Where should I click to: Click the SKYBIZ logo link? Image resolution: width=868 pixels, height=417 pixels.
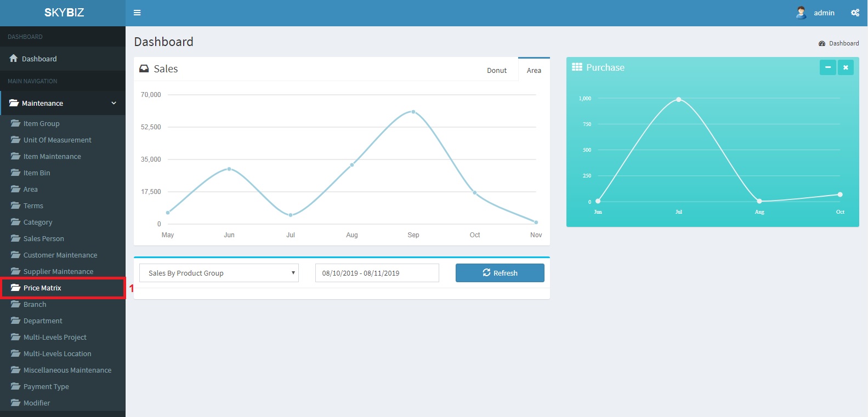(64, 13)
